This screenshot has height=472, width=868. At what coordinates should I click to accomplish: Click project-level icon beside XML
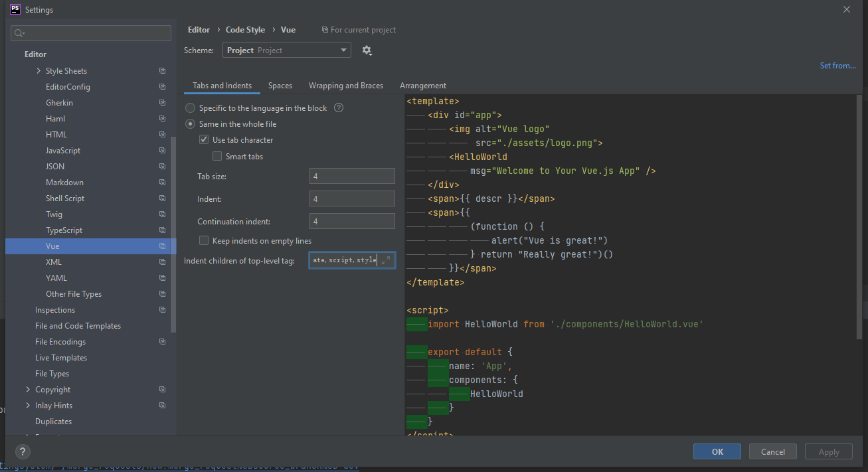162,262
